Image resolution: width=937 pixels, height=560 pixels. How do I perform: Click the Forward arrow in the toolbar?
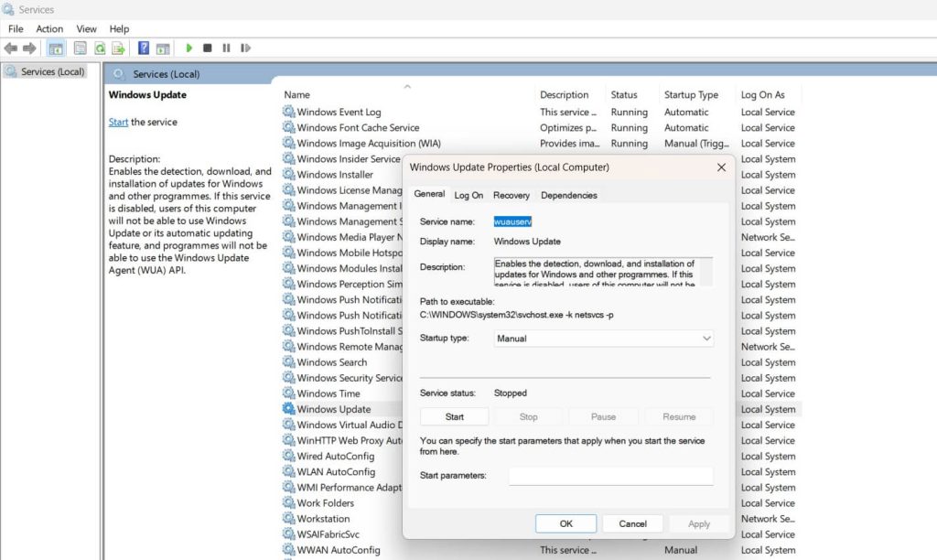coord(29,48)
